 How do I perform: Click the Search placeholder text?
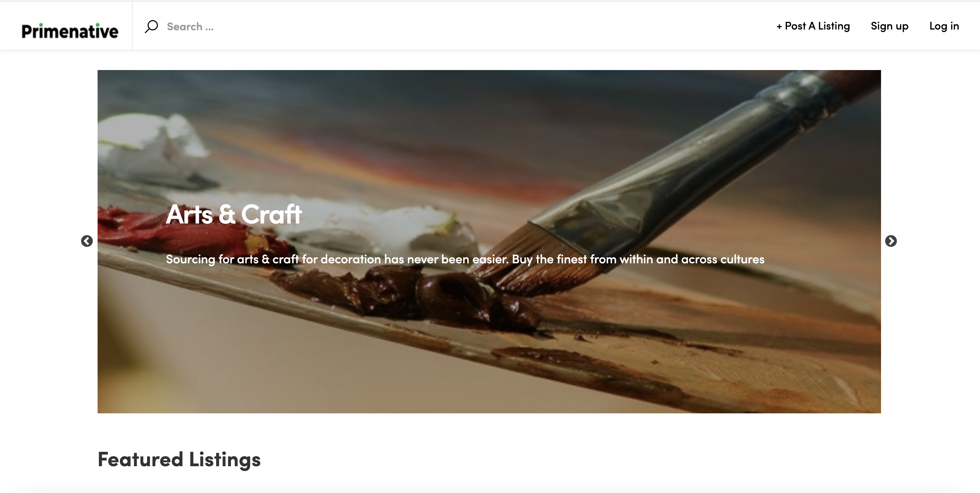click(x=190, y=27)
